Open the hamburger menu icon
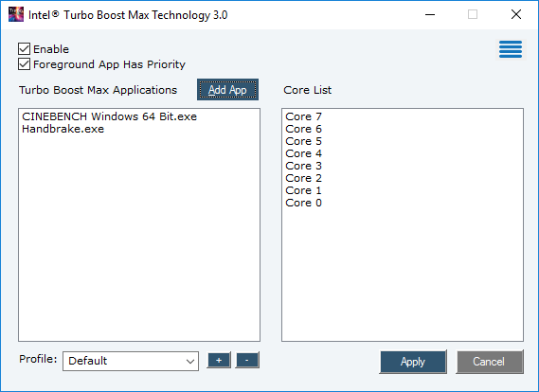 click(x=511, y=49)
